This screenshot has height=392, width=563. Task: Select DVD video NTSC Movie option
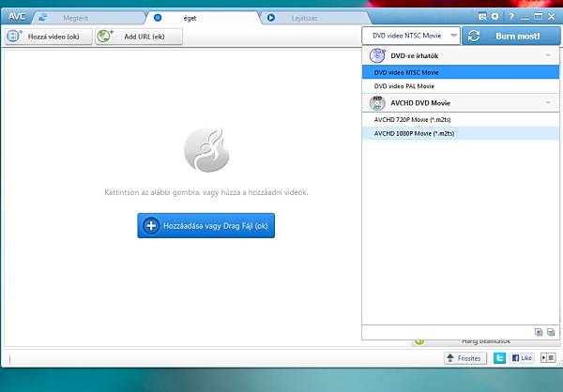coord(461,72)
